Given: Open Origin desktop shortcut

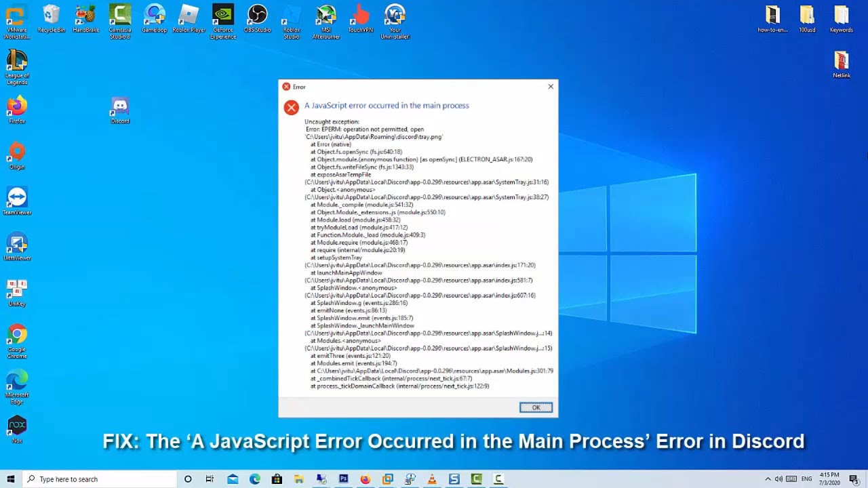Looking at the screenshot, I should 17,156.
